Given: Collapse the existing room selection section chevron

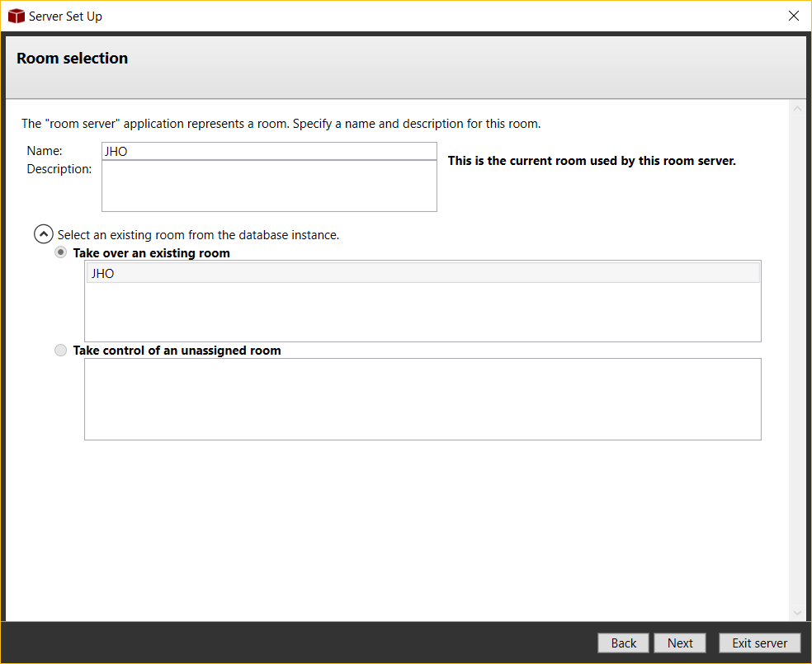Looking at the screenshot, I should 44,234.
